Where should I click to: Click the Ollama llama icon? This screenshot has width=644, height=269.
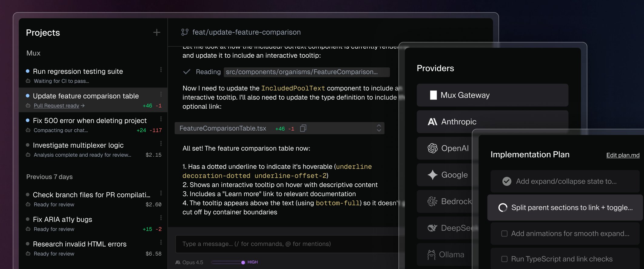[431, 255]
